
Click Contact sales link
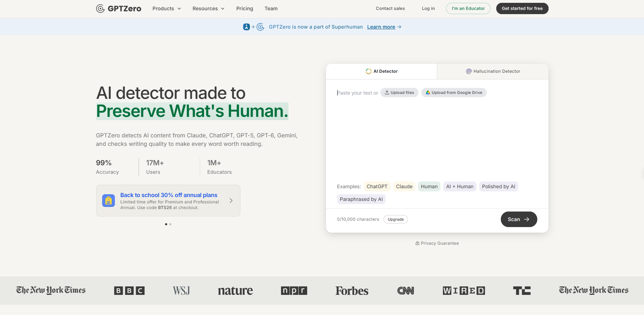click(390, 8)
